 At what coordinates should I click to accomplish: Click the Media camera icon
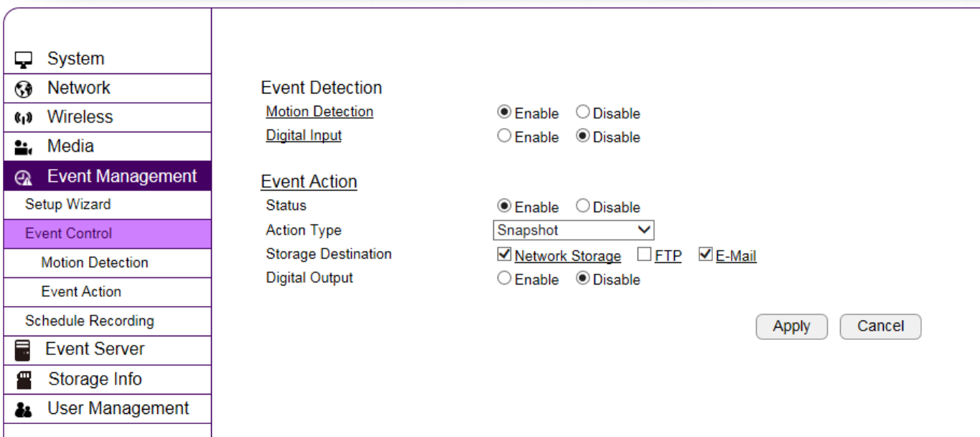[24, 147]
